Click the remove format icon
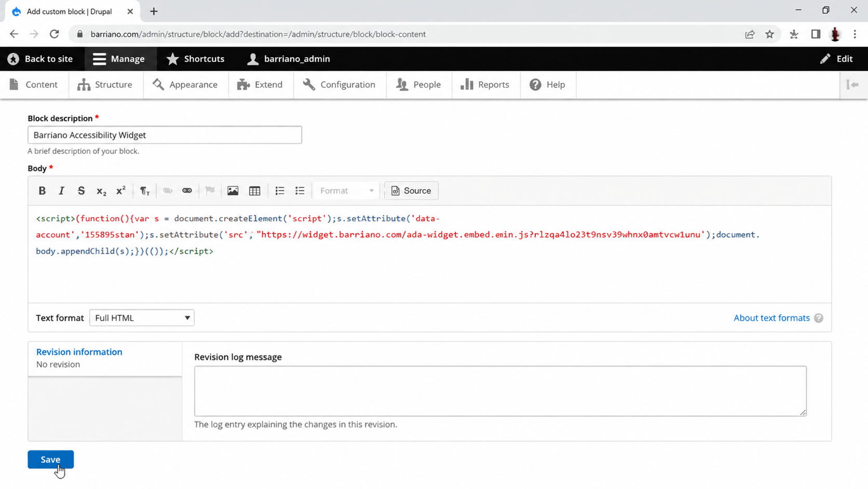Image resolution: width=868 pixels, height=489 pixels. click(145, 191)
